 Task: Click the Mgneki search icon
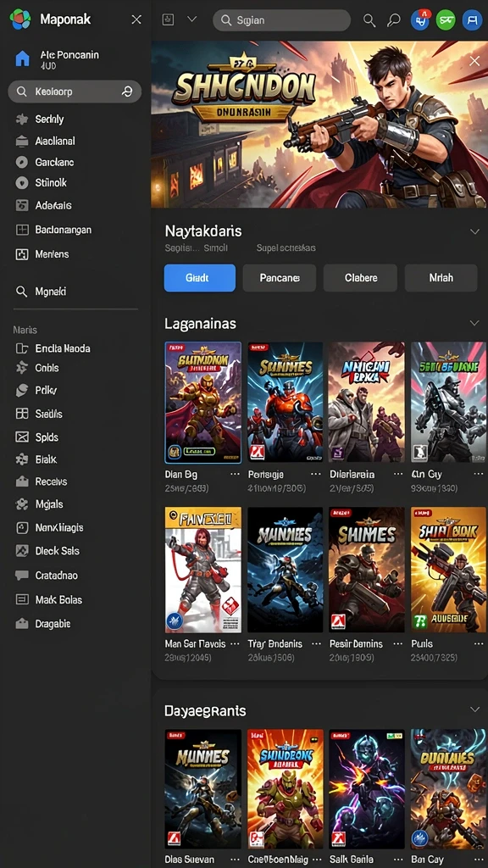pos(21,292)
